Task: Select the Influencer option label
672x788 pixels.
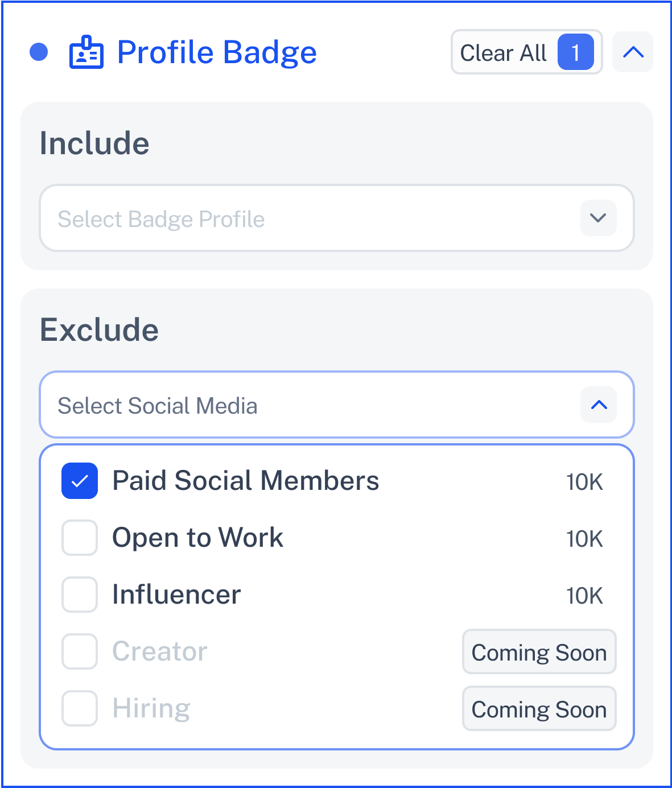Action: click(x=177, y=595)
